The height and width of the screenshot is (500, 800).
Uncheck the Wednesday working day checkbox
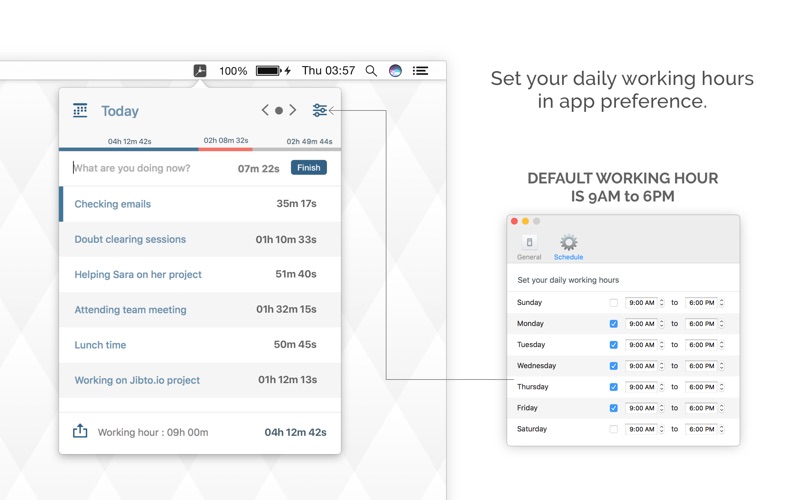tap(613, 366)
